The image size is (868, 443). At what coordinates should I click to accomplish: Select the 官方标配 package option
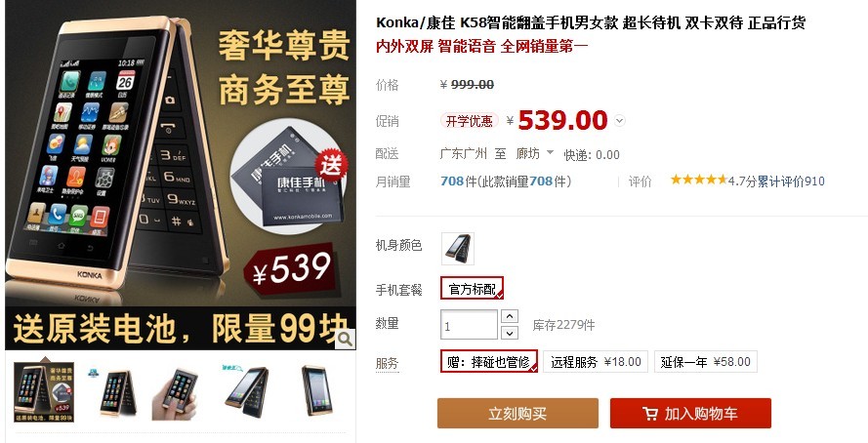[473, 288]
